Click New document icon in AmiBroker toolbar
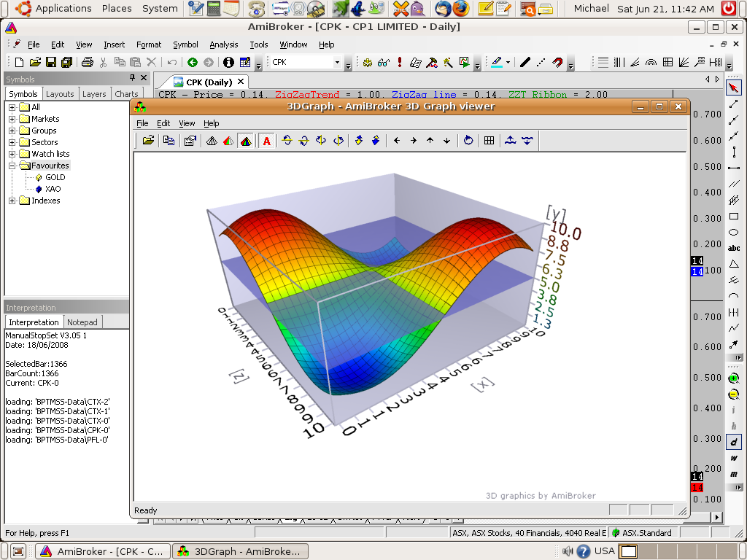This screenshot has width=747, height=560. [19, 62]
